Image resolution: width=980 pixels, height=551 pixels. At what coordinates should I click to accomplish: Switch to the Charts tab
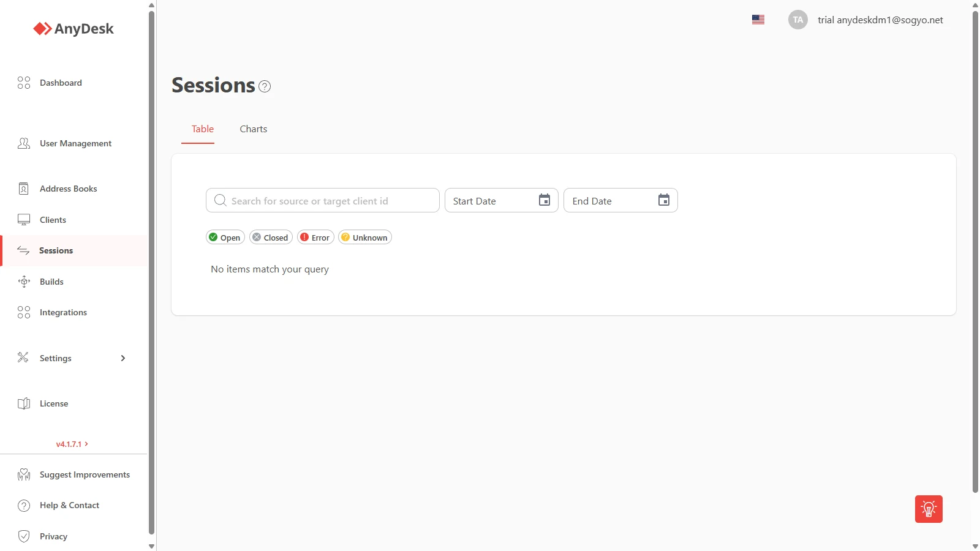pyautogui.click(x=254, y=129)
